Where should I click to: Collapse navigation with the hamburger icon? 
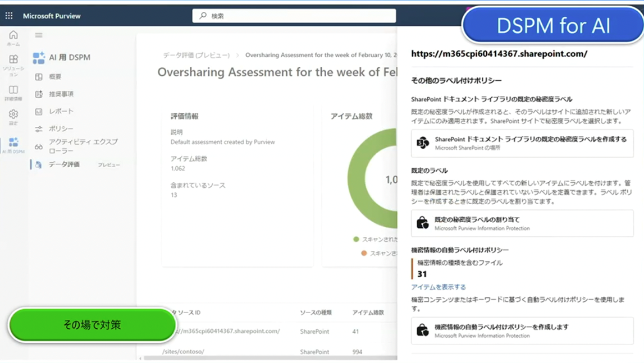[x=39, y=35]
